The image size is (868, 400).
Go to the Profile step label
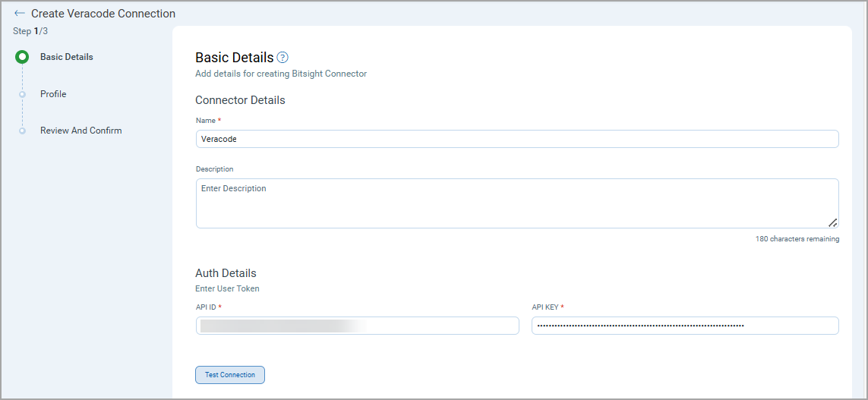coord(53,94)
